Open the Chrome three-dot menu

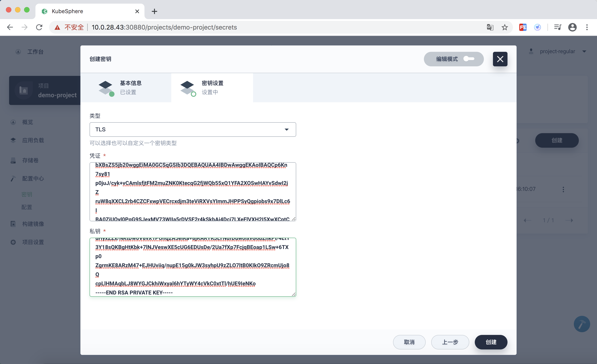587,27
